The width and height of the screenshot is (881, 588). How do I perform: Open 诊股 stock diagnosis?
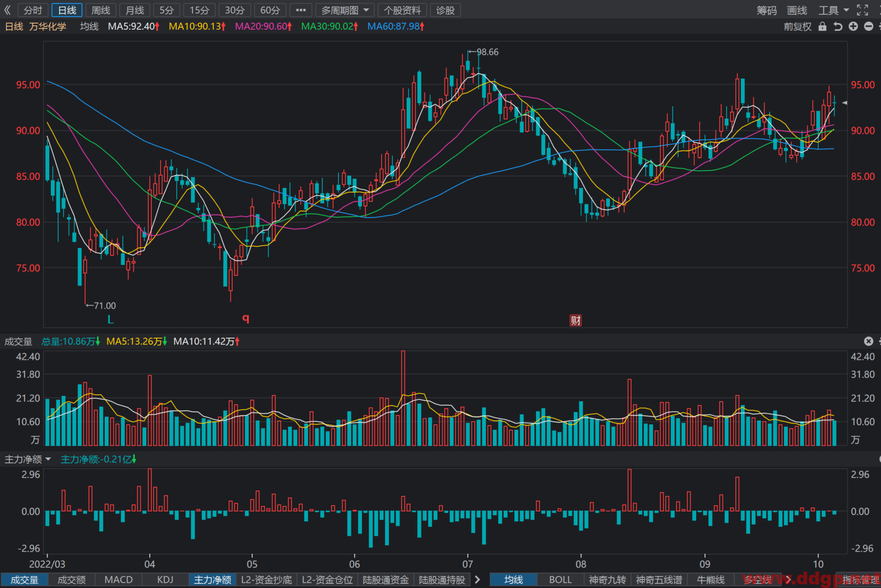[445, 10]
